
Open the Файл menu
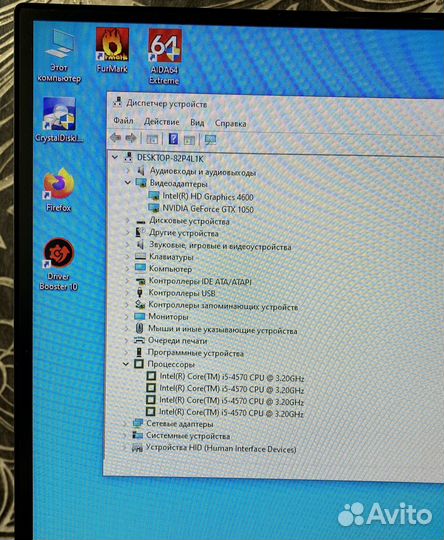coord(123,121)
